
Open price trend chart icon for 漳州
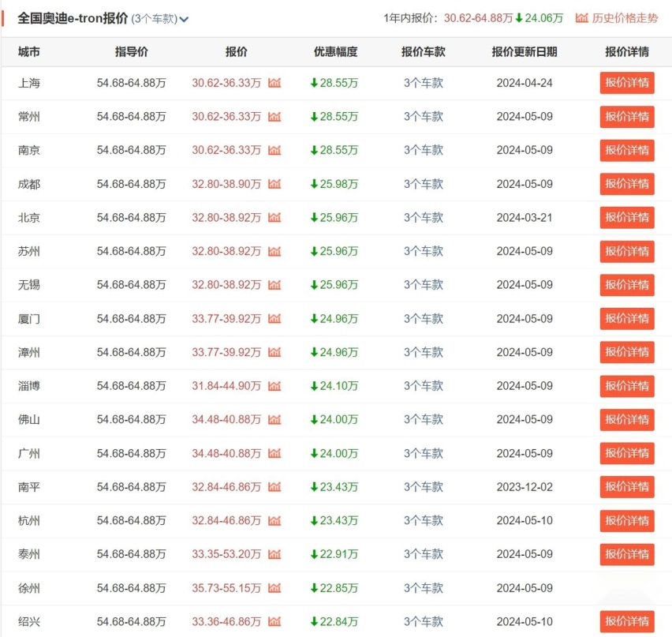pos(274,352)
